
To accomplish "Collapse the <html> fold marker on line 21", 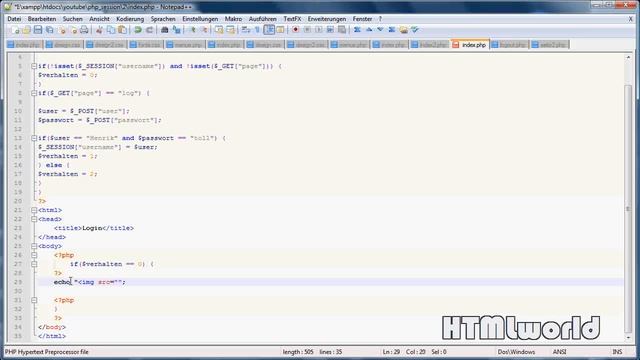I will click(34, 210).
